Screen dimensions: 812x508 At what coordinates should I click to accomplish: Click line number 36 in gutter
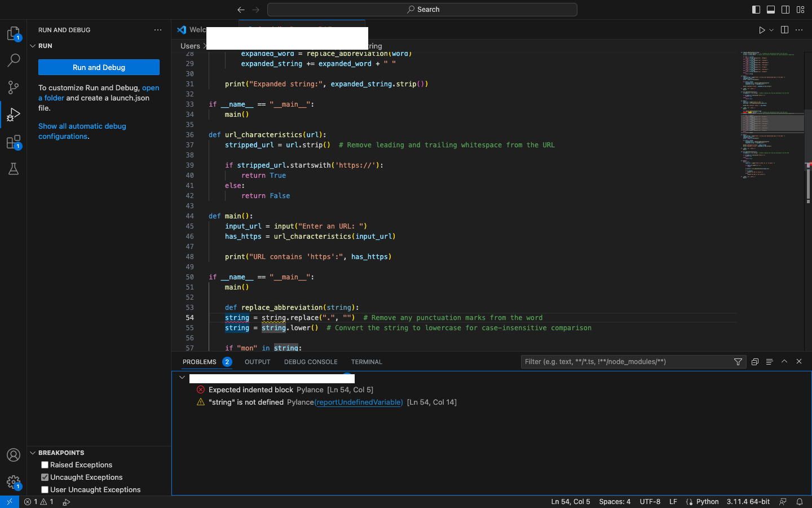(x=189, y=135)
